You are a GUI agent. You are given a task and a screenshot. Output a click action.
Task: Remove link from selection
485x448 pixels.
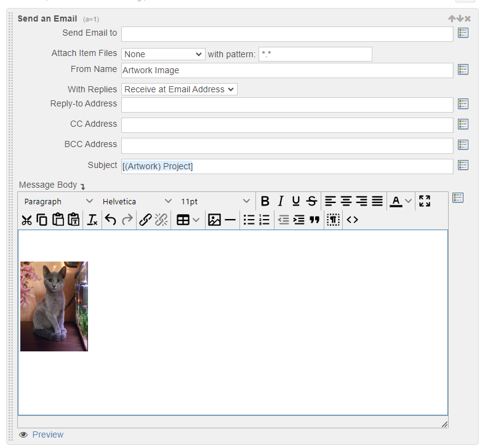click(161, 220)
